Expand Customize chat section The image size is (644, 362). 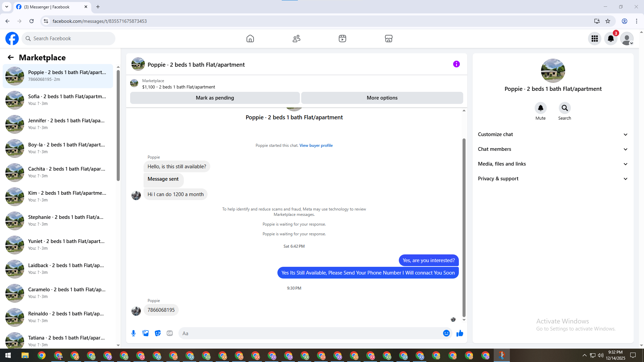pyautogui.click(x=553, y=134)
